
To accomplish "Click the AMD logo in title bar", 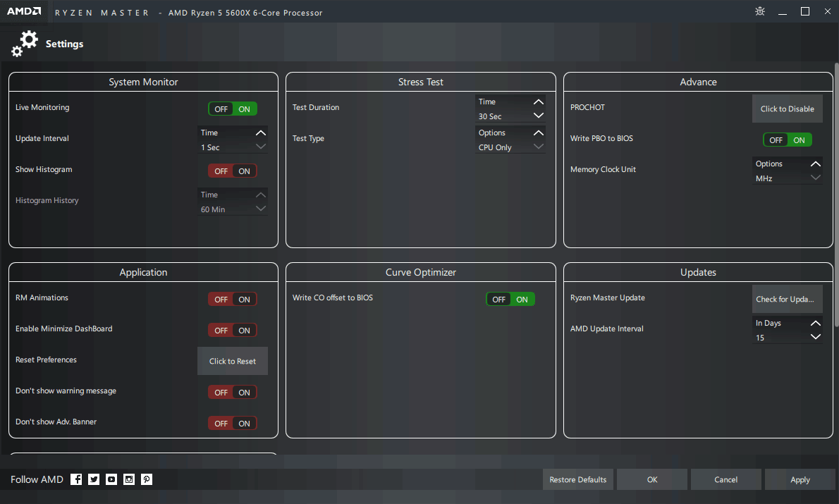I will point(24,12).
